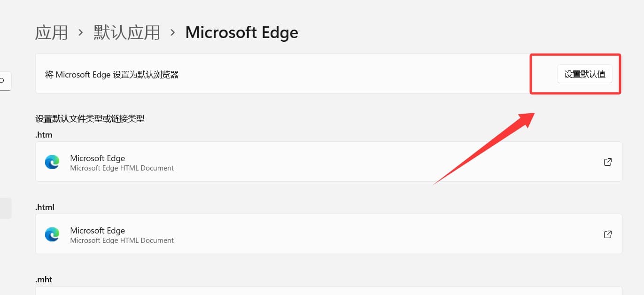This screenshot has width=644, height=295.
Task: Click the chevron right after 应用
Action: pos(81,33)
